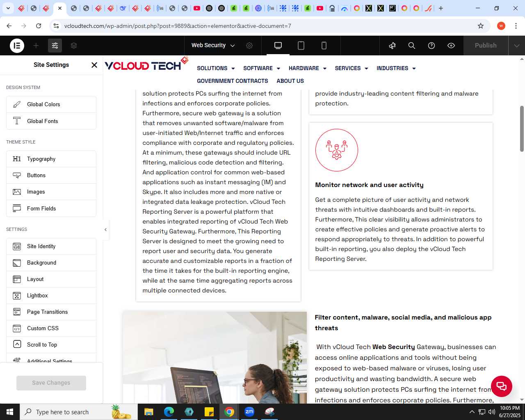This screenshot has height=420, width=525.
Task: Click the page vertical scrollbar thumb
Action: tap(522, 129)
